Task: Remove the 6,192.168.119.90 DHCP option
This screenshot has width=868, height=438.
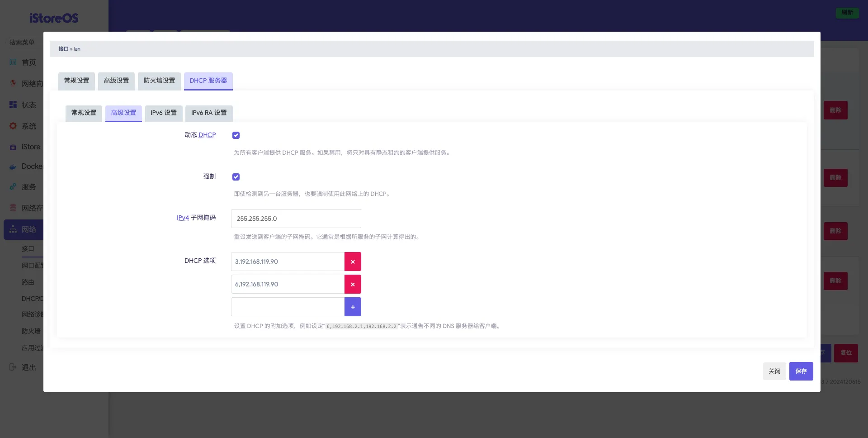Action: 353,284
